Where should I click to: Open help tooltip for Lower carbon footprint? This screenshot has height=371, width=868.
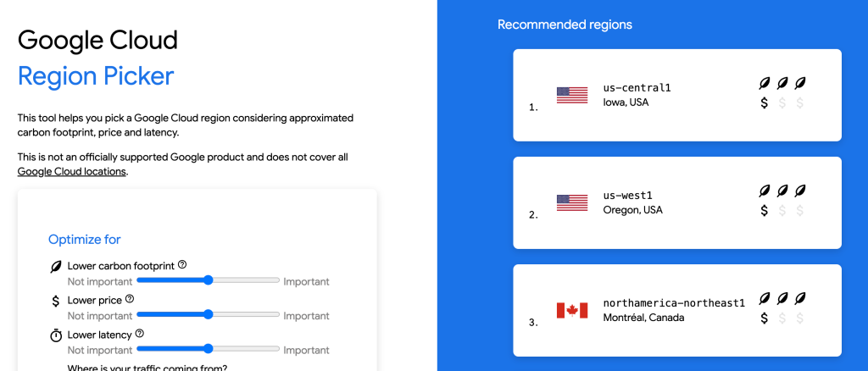pyautogui.click(x=182, y=265)
